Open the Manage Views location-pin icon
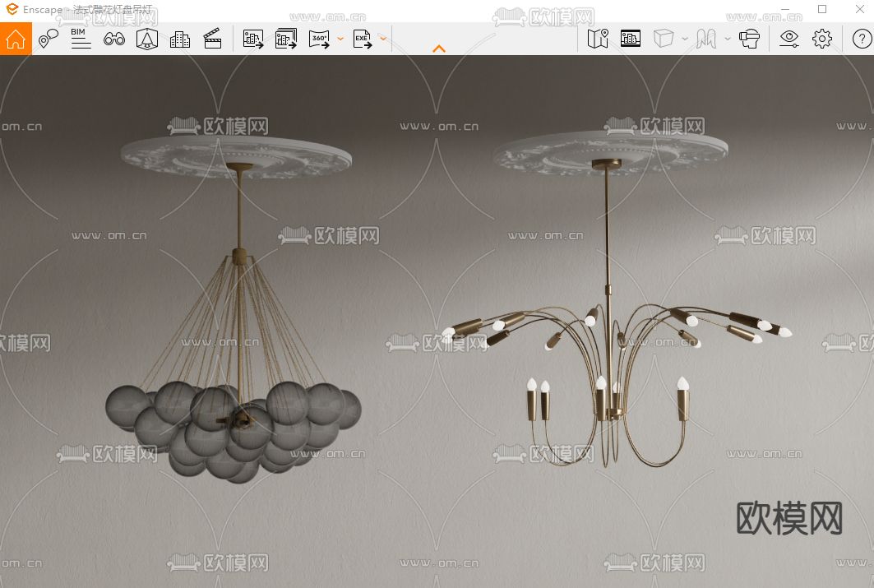 pyautogui.click(x=49, y=39)
